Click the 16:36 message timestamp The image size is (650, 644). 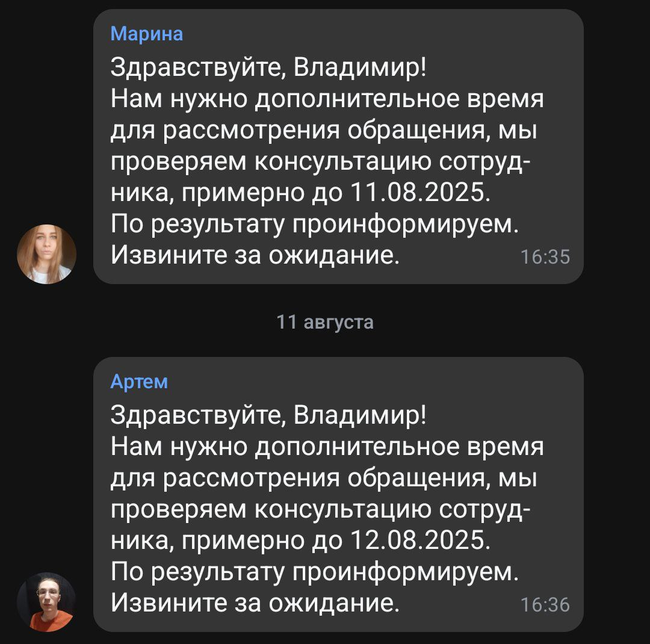545,605
